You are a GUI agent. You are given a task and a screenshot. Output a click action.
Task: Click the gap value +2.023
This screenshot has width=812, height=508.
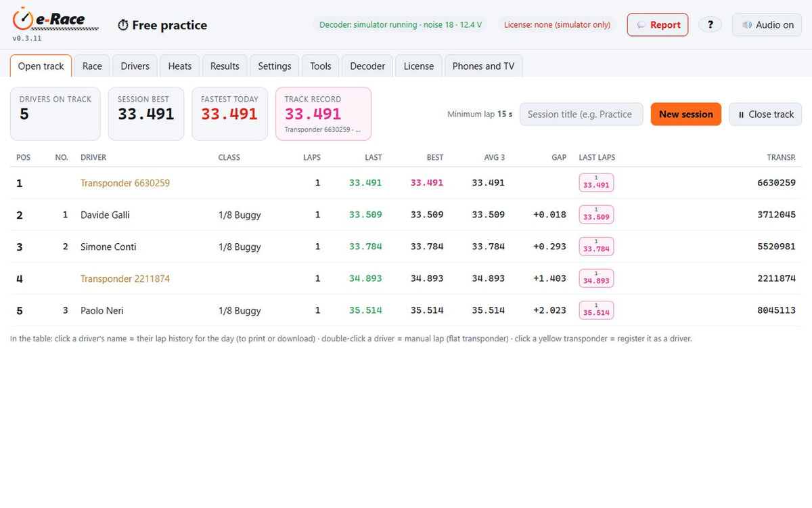pyautogui.click(x=549, y=311)
